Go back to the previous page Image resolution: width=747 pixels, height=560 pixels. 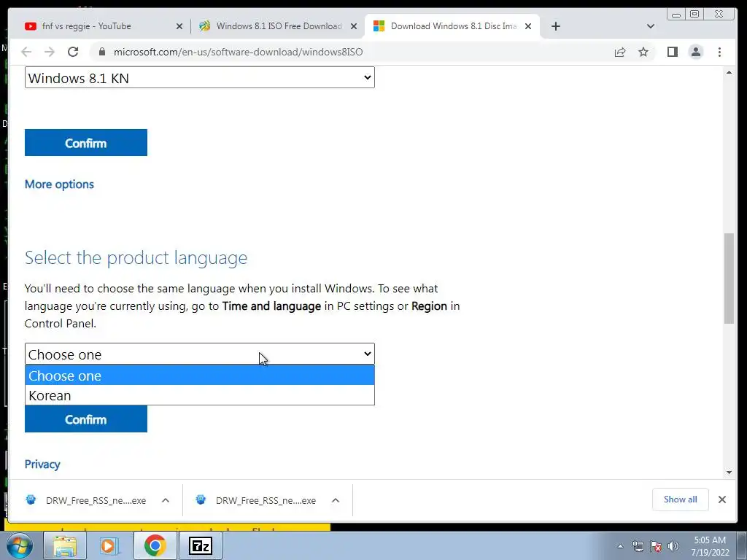click(x=26, y=52)
